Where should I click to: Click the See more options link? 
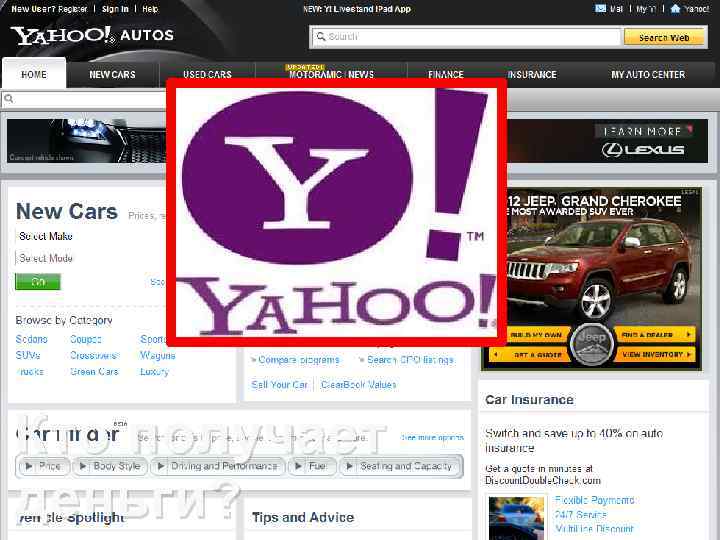[432, 438]
